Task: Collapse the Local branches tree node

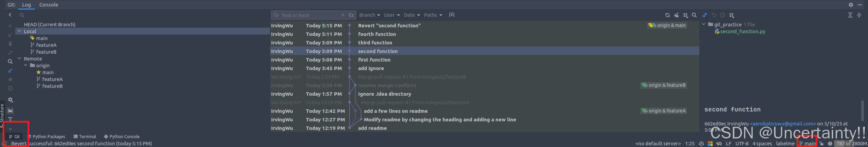Action: pyautogui.click(x=19, y=31)
